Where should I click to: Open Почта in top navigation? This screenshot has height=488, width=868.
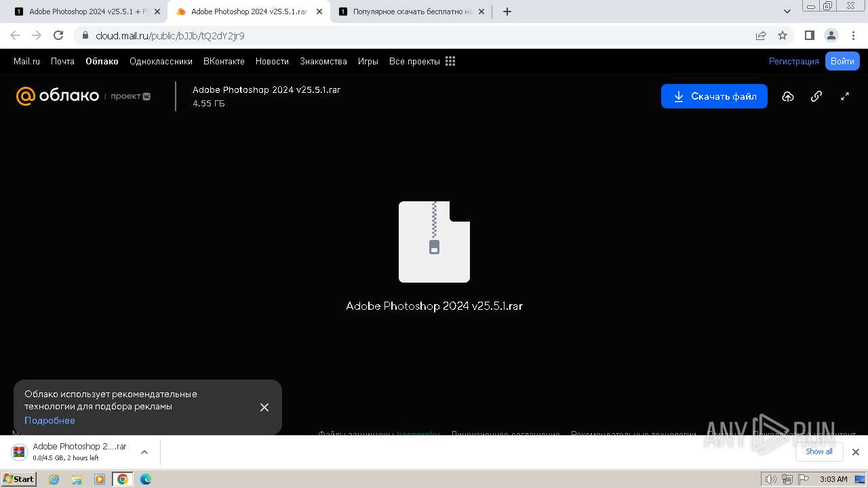[62, 61]
